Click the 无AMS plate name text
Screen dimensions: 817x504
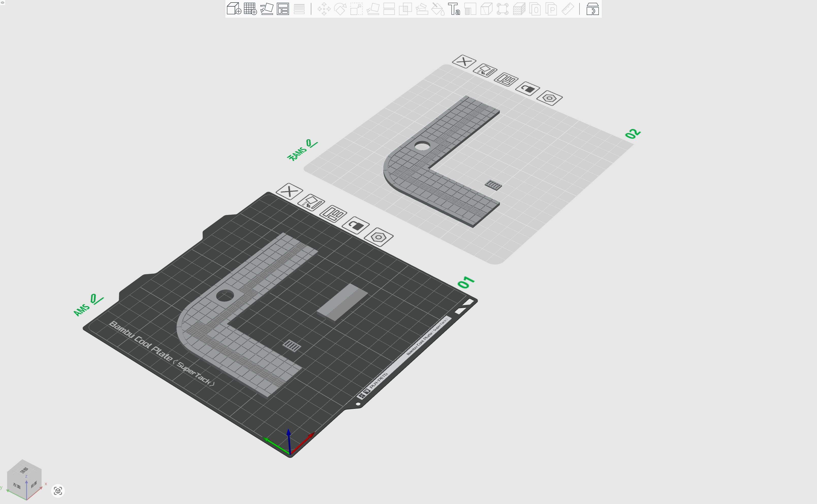[x=297, y=154]
